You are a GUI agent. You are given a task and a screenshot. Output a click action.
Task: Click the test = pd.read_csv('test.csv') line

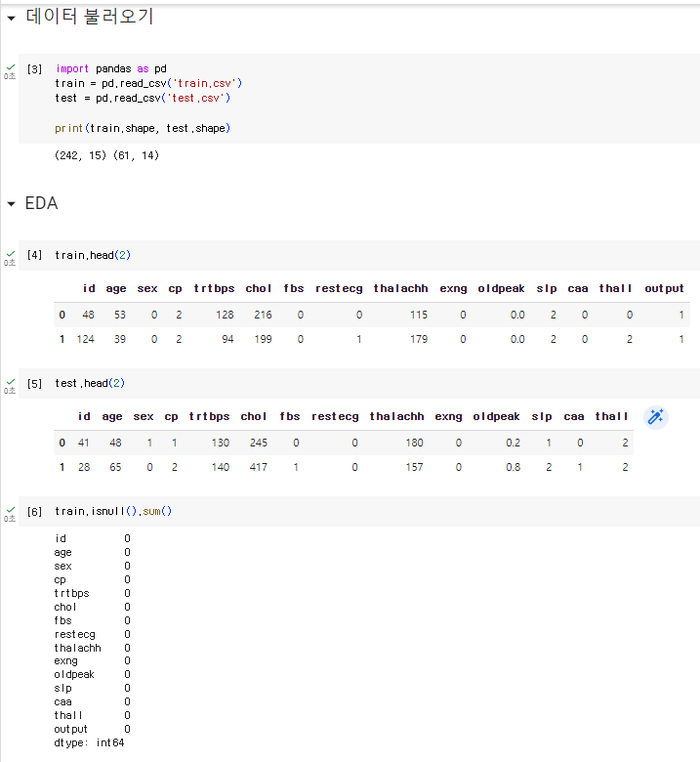coord(143,98)
